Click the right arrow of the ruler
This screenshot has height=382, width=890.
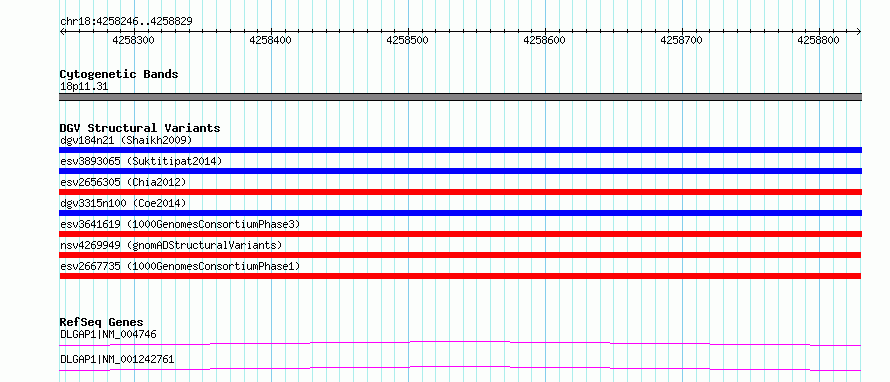coord(859,31)
